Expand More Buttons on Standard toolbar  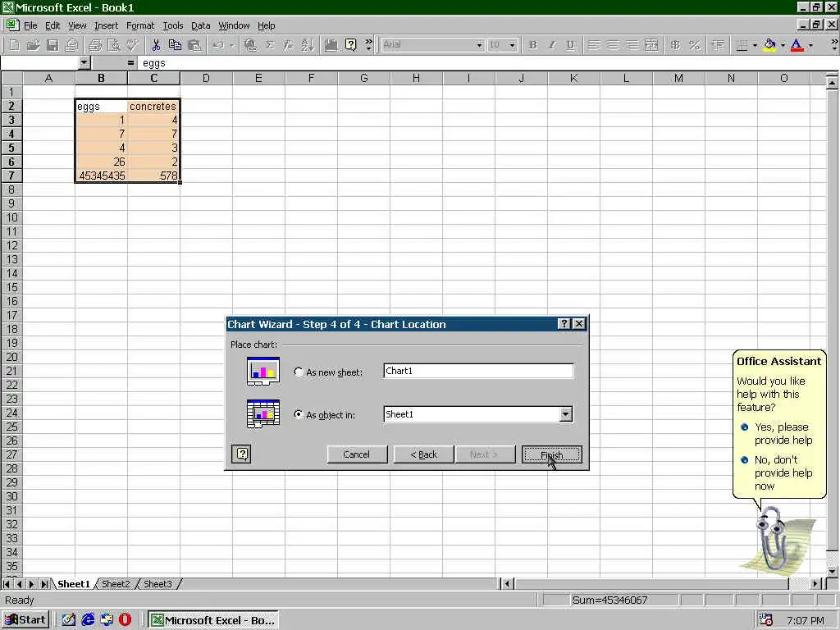(x=368, y=46)
